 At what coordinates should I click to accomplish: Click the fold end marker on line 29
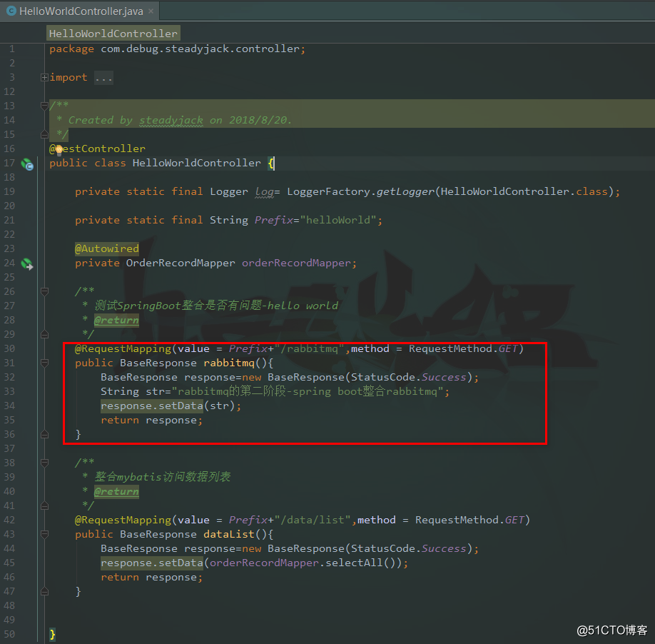coord(44,334)
